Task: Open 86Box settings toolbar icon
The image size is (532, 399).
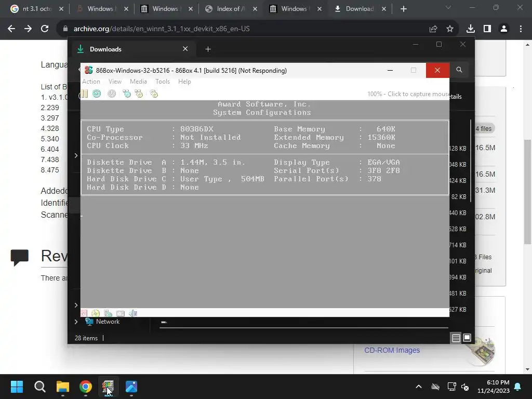Action: coord(154,94)
